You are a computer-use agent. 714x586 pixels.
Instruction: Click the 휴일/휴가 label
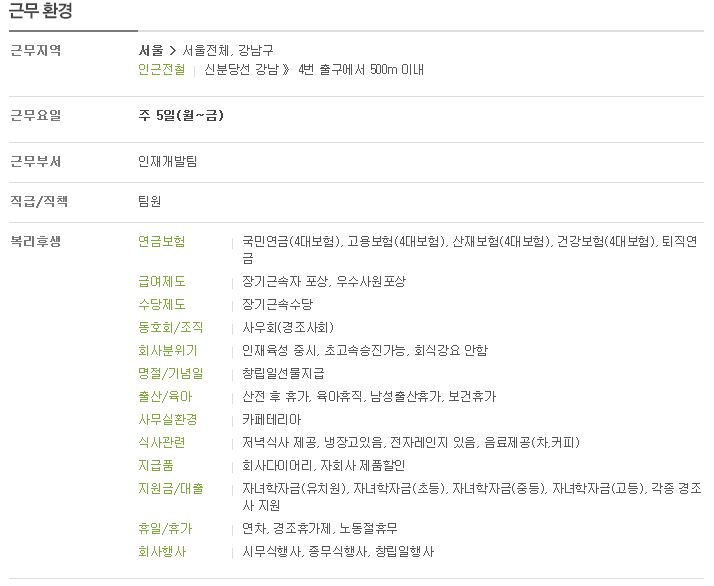(x=165, y=529)
